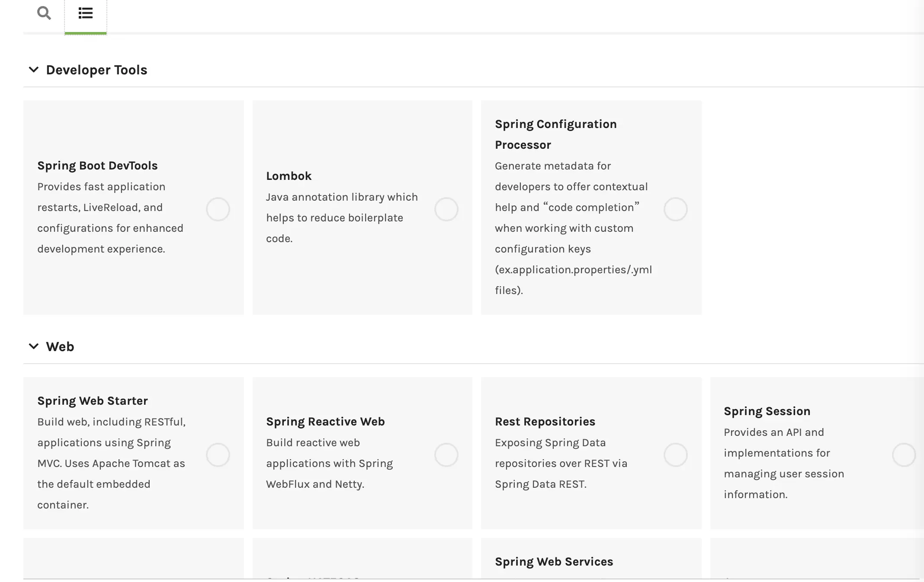The height and width of the screenshot is (582, 924).
Task: Toggle Spring Configuration Processor selection circle
Action: [x=675, y=209]
